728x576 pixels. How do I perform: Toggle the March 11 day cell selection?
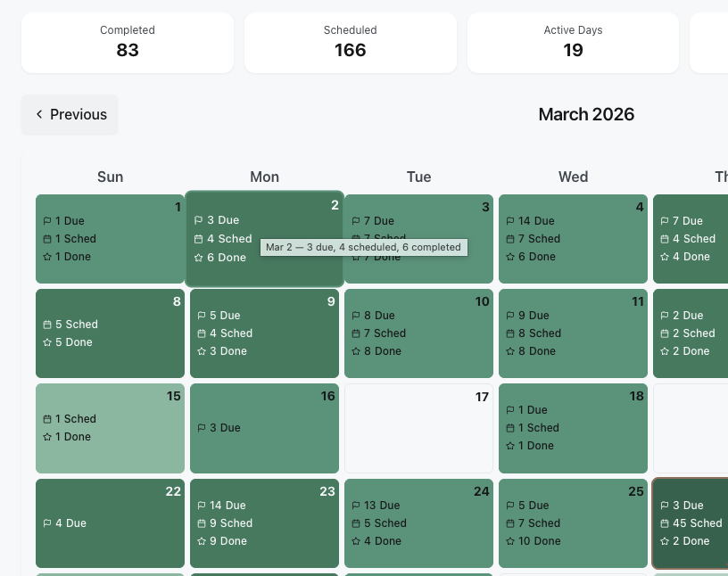coord(573,333)
